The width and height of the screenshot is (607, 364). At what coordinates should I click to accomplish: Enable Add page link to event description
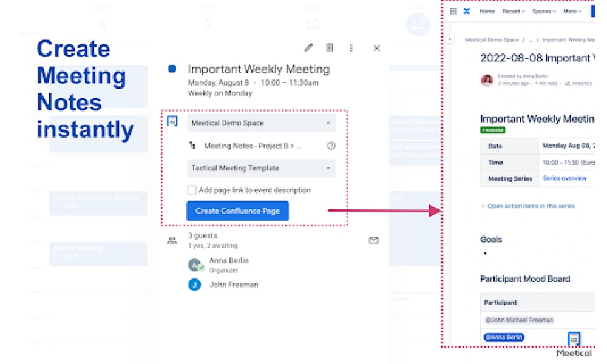[x=192, y=190]
